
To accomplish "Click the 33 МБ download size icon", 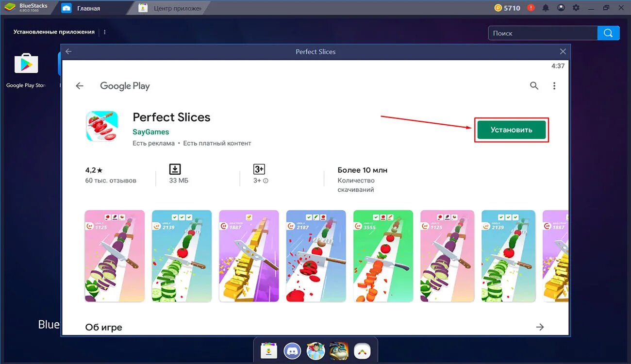I will coord(175,169).
